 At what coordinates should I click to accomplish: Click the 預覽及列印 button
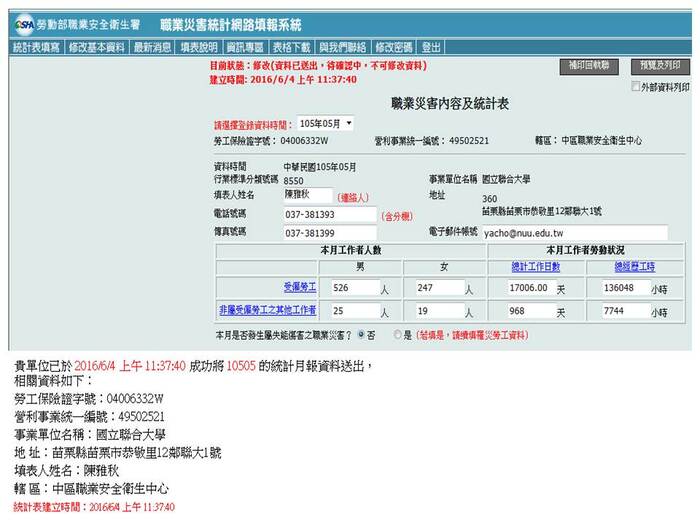(x=660, y=66)
